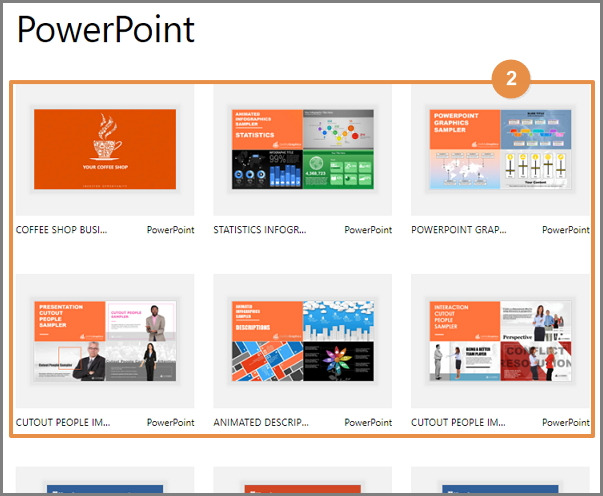Click the PowerPoint label beside ANIMATED DESCRIP...
The width and height of the screenshot is (603, 496).
click(x=368, y=423)
